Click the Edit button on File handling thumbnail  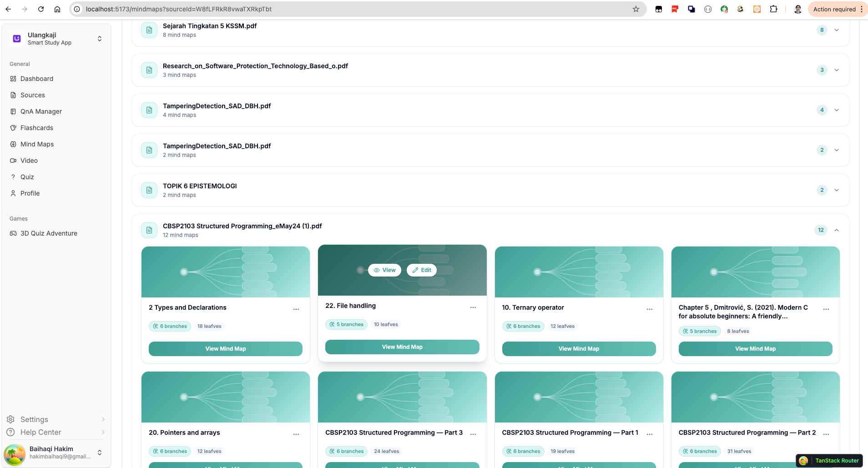422,270
